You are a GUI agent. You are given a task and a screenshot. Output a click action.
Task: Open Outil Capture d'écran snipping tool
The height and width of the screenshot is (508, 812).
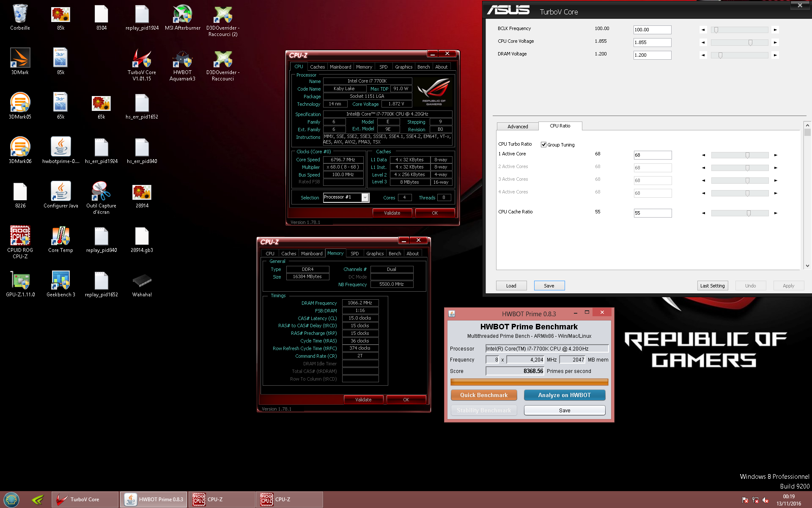tap(101, 197)
